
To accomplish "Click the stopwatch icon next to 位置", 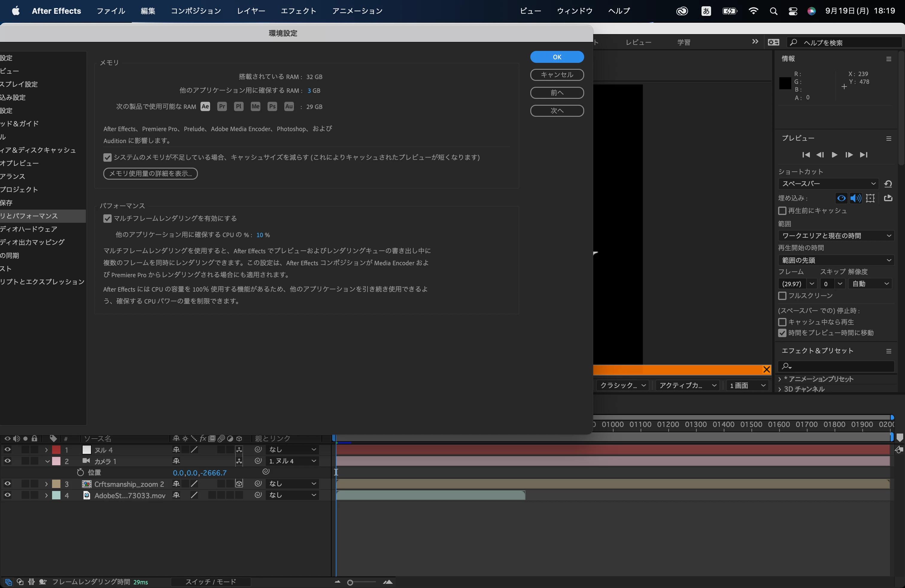I will pyautogui.click(x=80, y=472).
